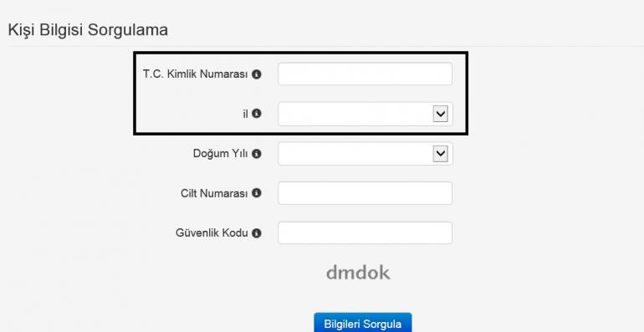Click the dmdok captcha image
This screenshot has width=644, height=332.
point(358,273)
